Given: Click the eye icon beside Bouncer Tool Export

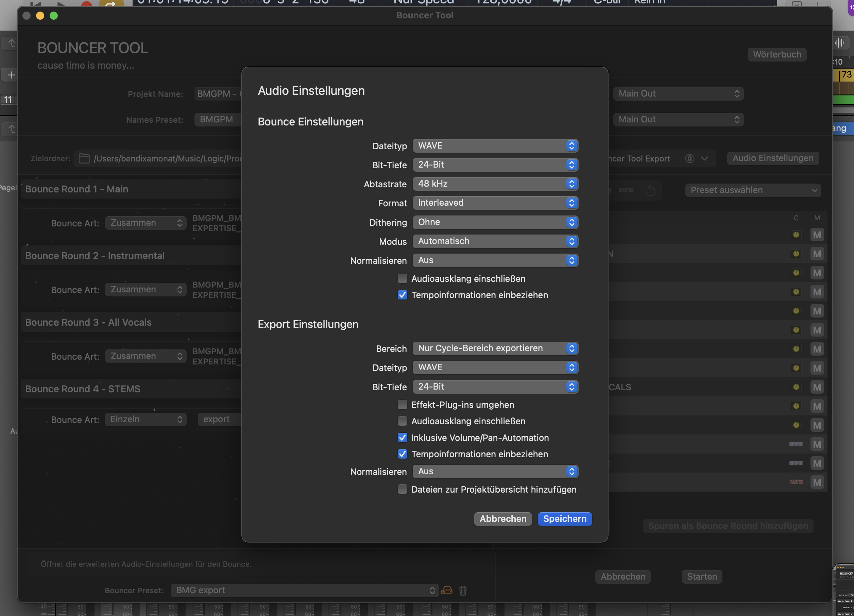Looking at the screenshot, I should click(x=689, y=158).
